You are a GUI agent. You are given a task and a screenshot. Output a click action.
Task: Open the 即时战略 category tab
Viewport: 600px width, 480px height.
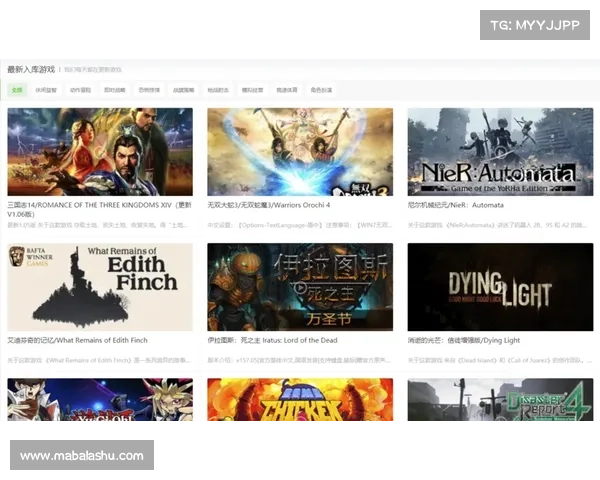pos(115,90)
